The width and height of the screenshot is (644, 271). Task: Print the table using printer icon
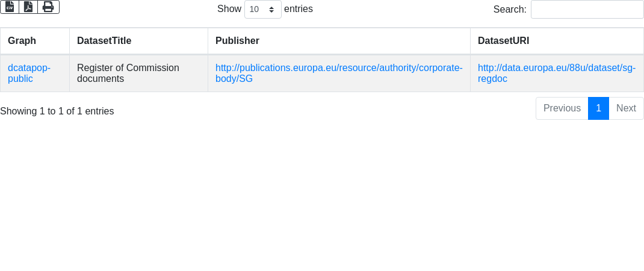(48, 7)
